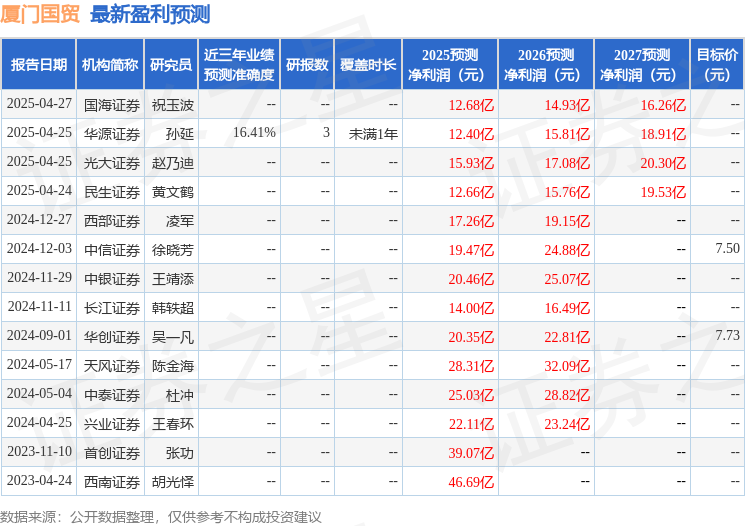The image size is (745, 526).
Task: Select analyst name 黄文鹤
Action: (172, 192)
